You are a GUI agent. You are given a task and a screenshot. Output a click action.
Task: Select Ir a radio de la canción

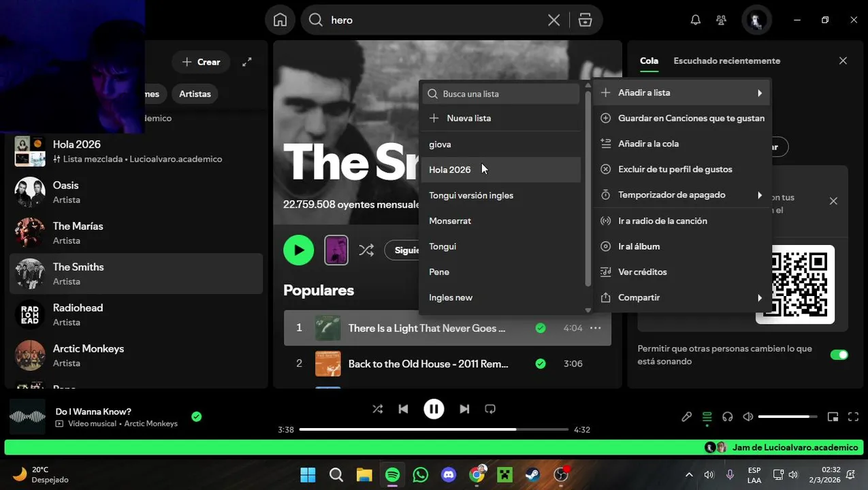681,220
